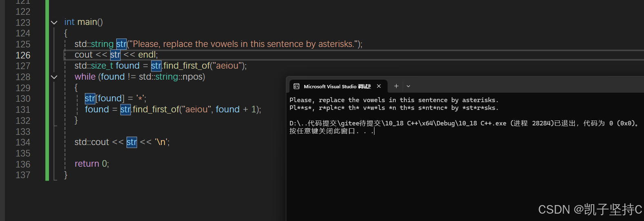The height and width of the screenshot is (221, 644).
Task: Place cursor on the return 0 statement
Action: (91, 164)
